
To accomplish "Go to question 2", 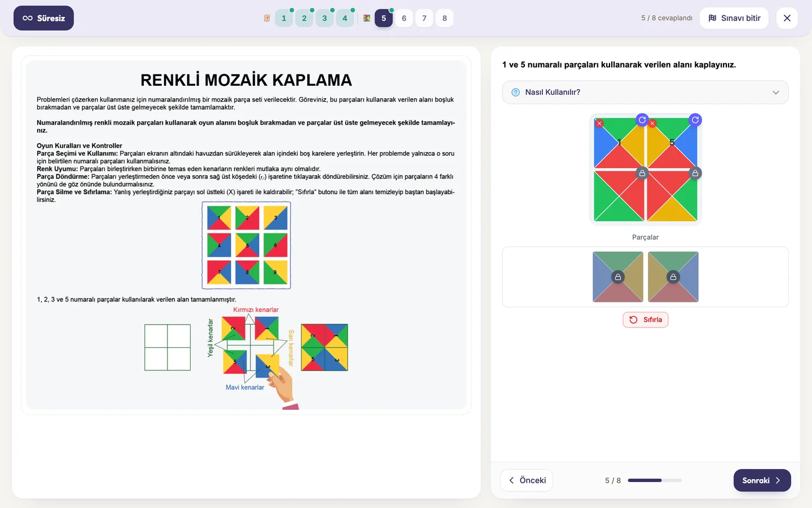I will coord(304,18).
